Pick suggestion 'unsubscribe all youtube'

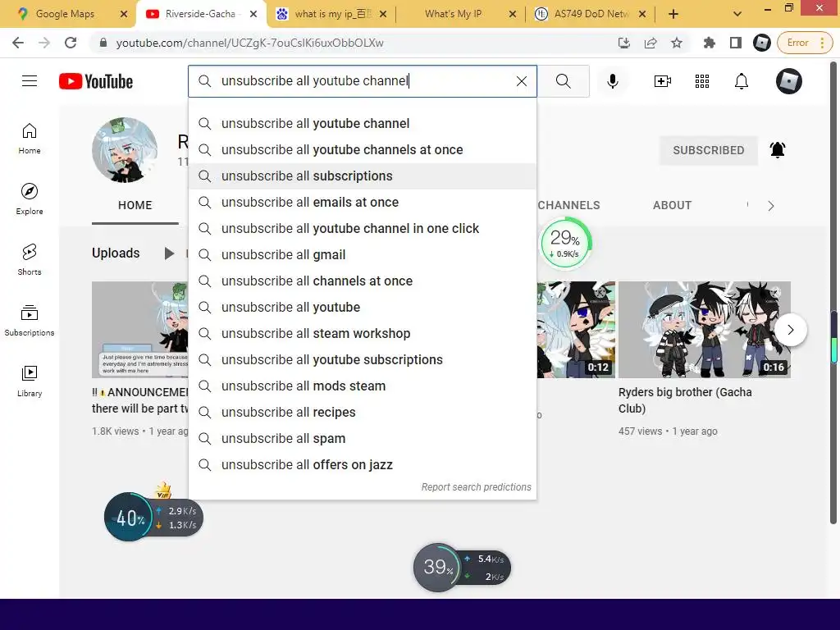(362, 308)
